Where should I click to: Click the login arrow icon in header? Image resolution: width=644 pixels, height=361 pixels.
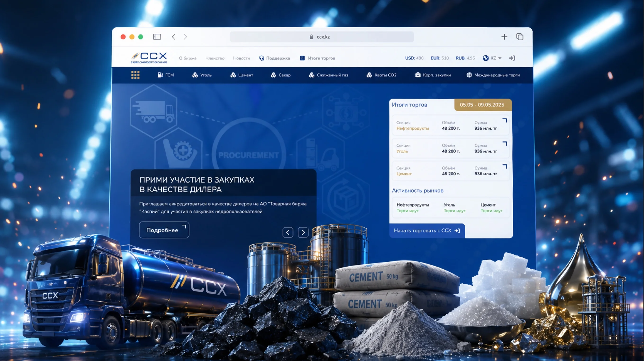pos(512,58)
